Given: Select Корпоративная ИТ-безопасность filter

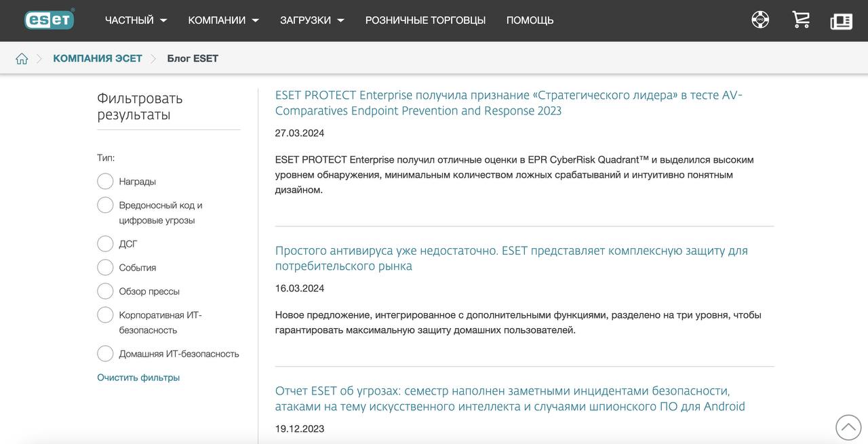Looking at the screenshot, I should [105, 315].
